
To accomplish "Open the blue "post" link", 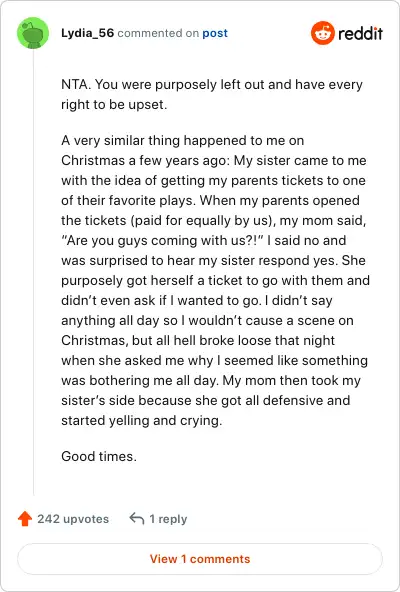I will [x=215, y=33].
